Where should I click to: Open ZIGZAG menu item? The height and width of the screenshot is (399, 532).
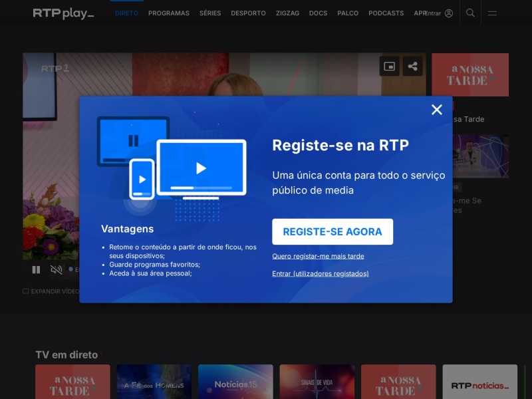(x=287, y=13)
